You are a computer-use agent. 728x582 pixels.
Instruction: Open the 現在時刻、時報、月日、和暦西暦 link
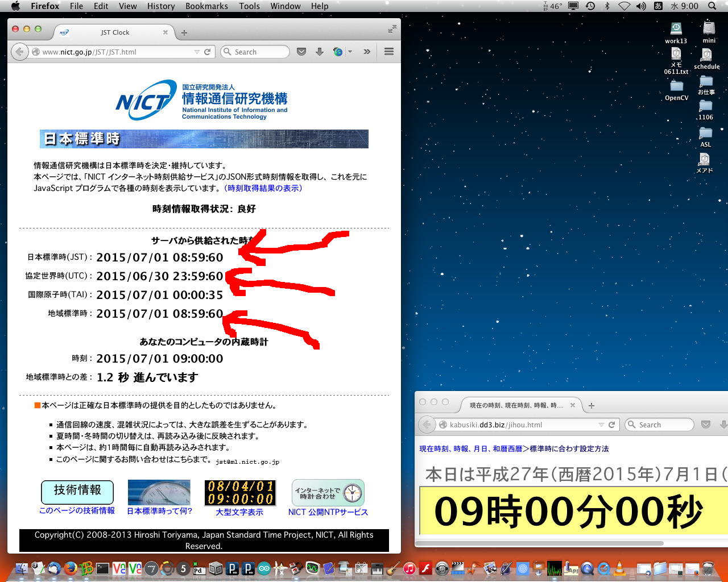[x=471, y=448]
